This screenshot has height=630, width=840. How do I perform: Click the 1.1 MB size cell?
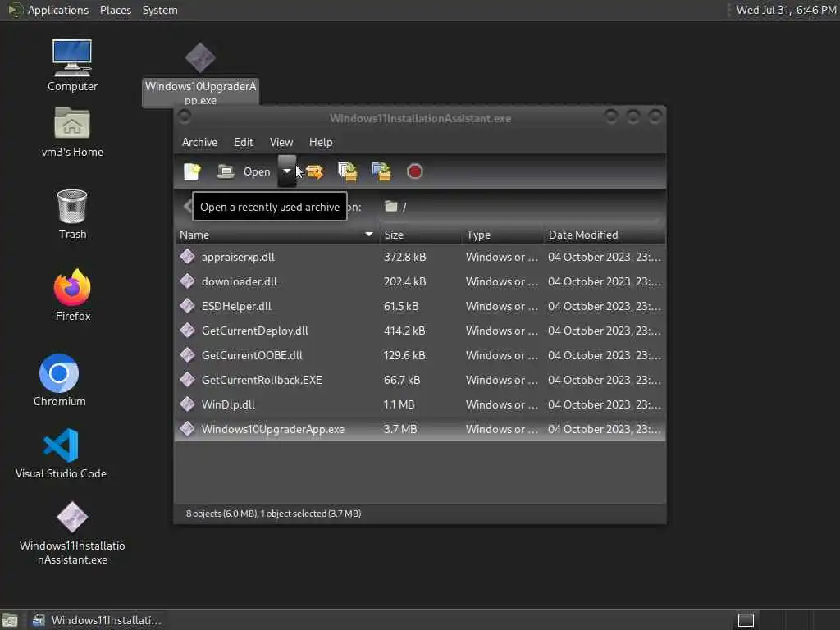click(399, 405)
